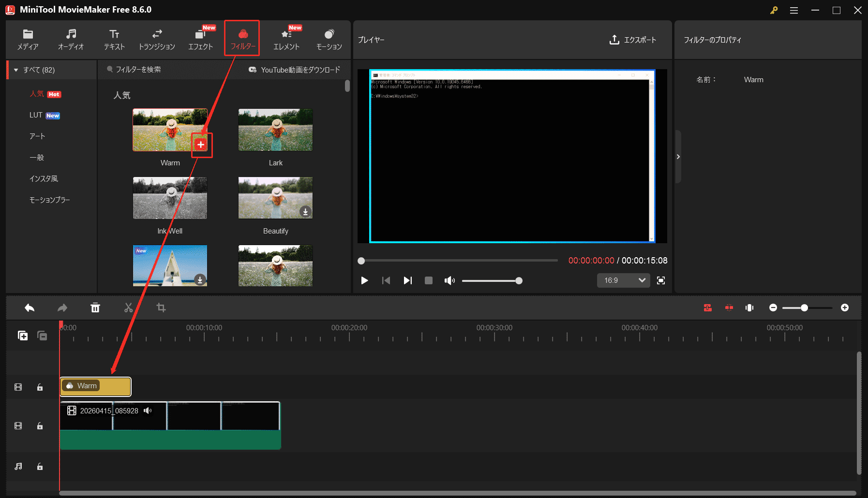Open the エレメント (Element) panel

pos(286,39)
